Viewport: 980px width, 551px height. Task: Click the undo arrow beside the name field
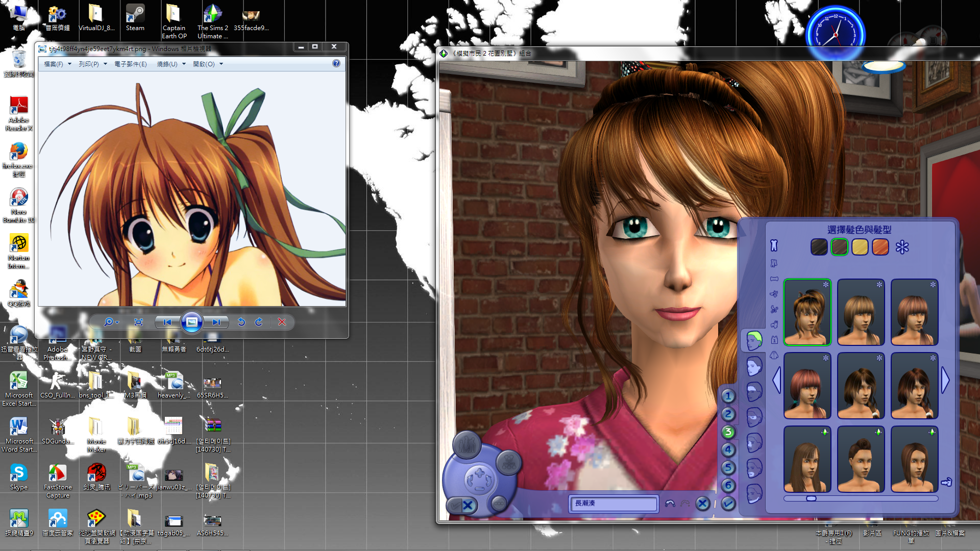click(670, 504)
